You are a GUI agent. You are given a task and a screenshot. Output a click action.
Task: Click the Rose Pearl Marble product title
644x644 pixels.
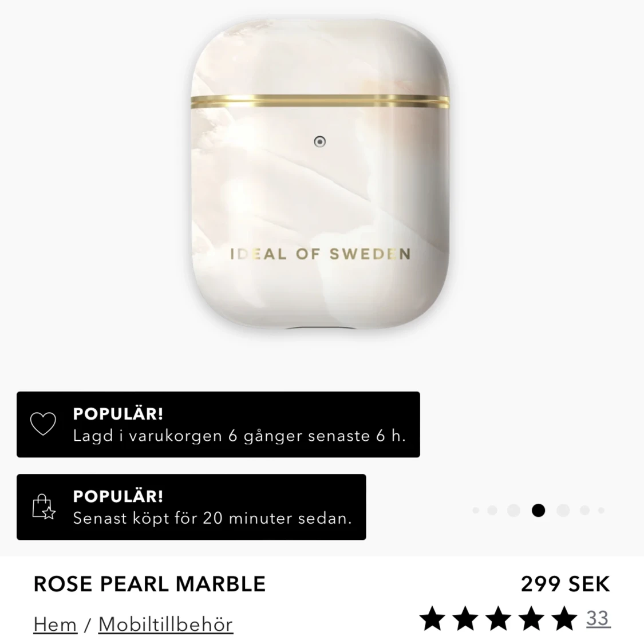(x=149, y=584)
